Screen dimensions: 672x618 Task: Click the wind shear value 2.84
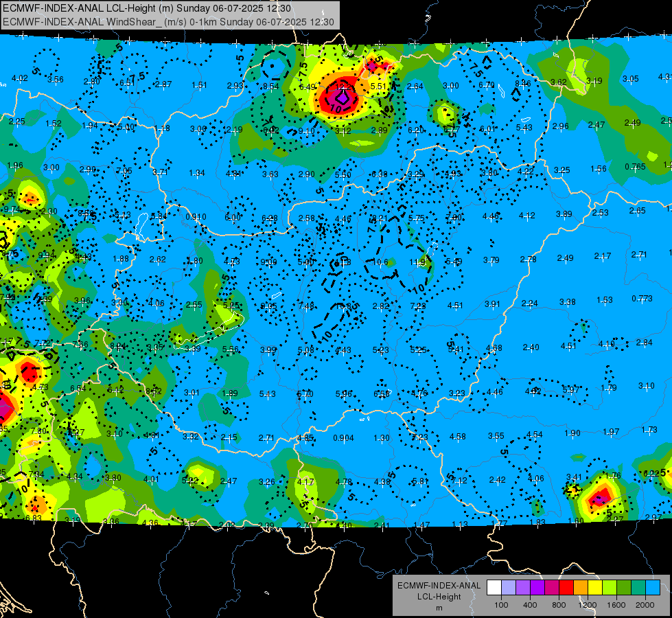(644, 343)
